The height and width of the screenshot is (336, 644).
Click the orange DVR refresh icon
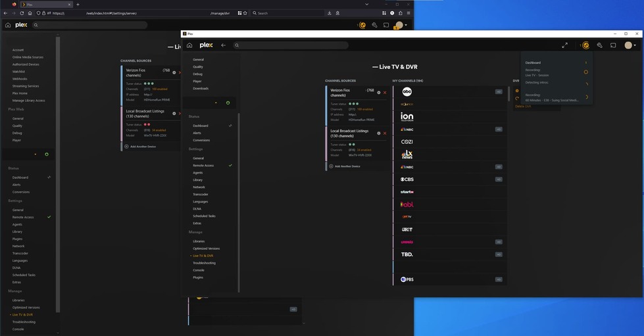point(517,98)
